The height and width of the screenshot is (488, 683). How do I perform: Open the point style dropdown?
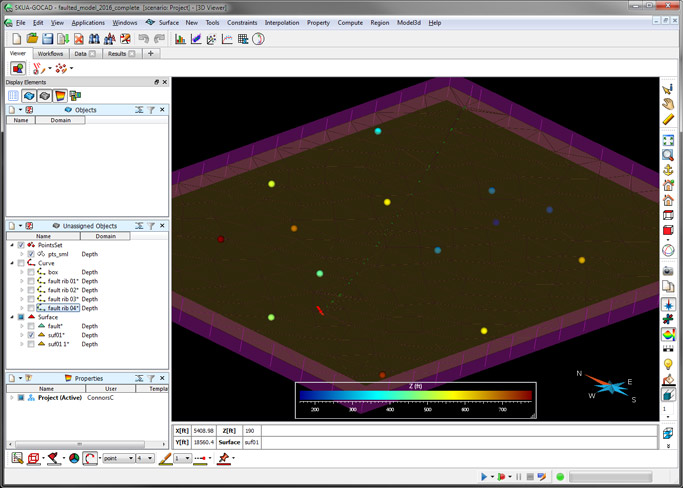click(118, 458)
